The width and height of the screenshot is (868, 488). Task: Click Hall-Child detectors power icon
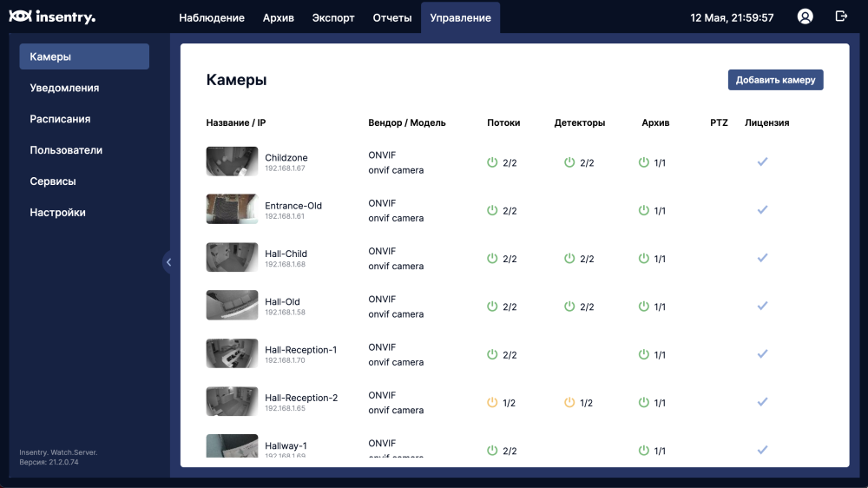[x=569, y=258]
